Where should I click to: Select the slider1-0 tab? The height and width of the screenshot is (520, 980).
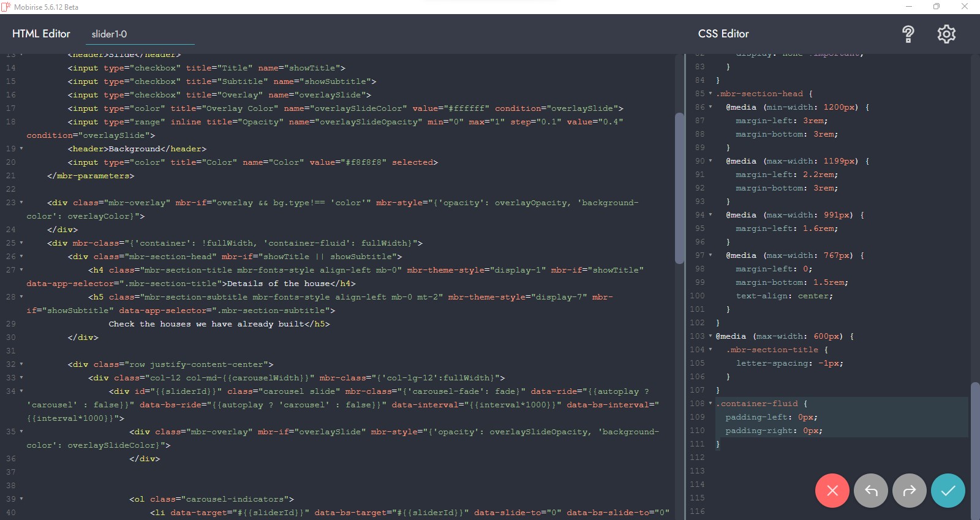coord(109,34)
